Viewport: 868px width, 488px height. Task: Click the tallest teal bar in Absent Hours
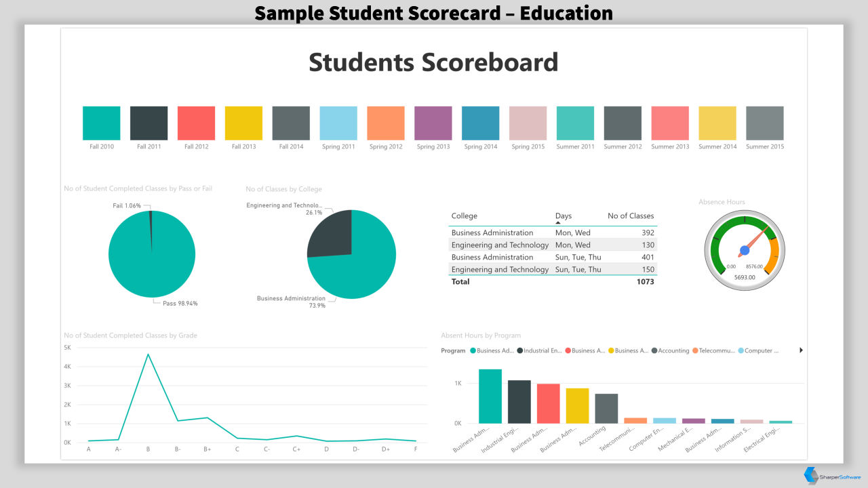tap(490, 396)
